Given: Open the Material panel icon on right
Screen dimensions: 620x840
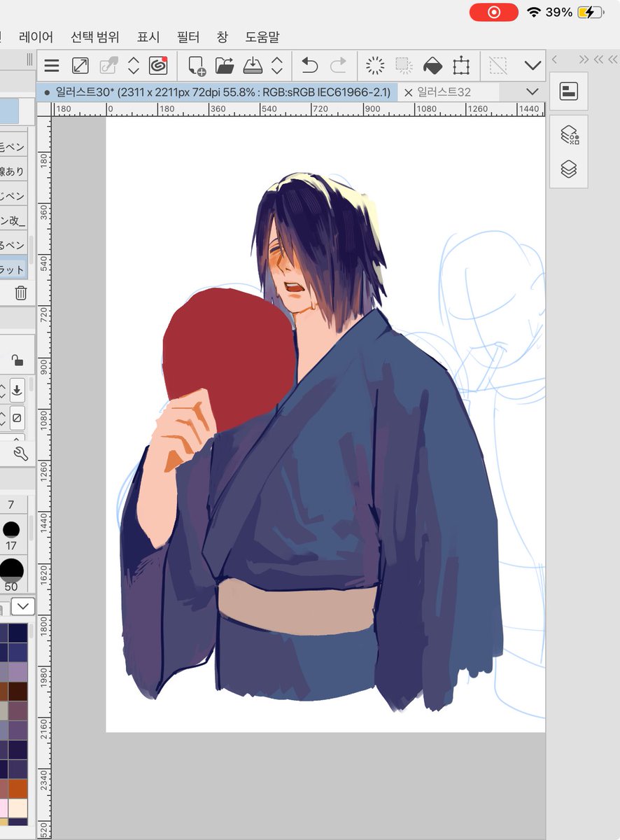Looking at the screenshot, I should click(569, 135).
